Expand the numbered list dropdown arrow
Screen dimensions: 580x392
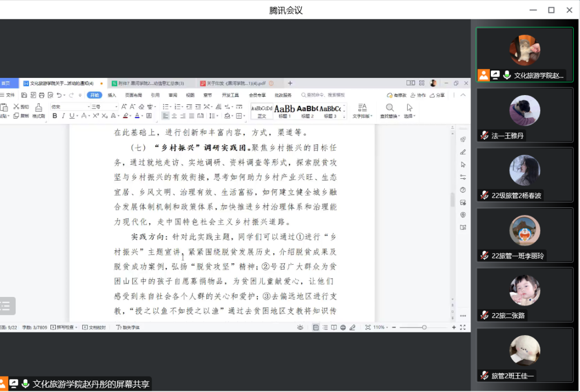click(182, 106)
